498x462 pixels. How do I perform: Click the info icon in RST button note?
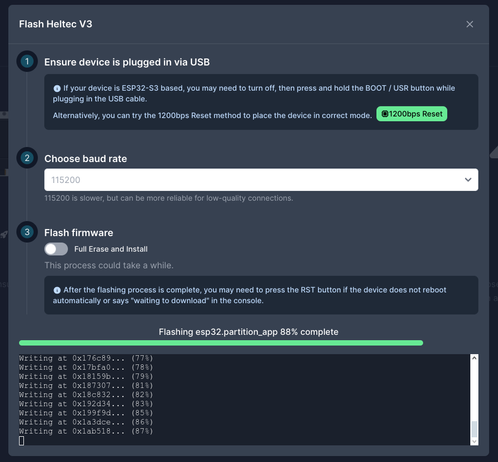click(57, 290)
